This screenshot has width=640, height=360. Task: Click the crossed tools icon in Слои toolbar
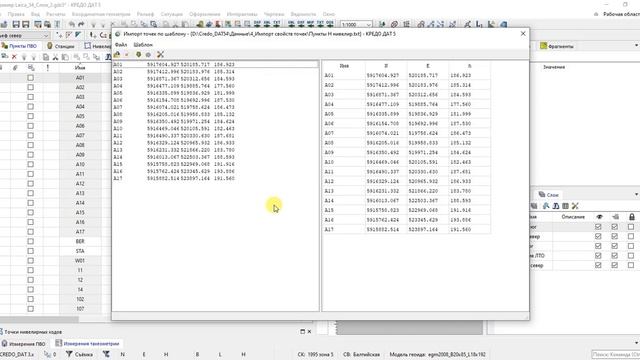576,206
